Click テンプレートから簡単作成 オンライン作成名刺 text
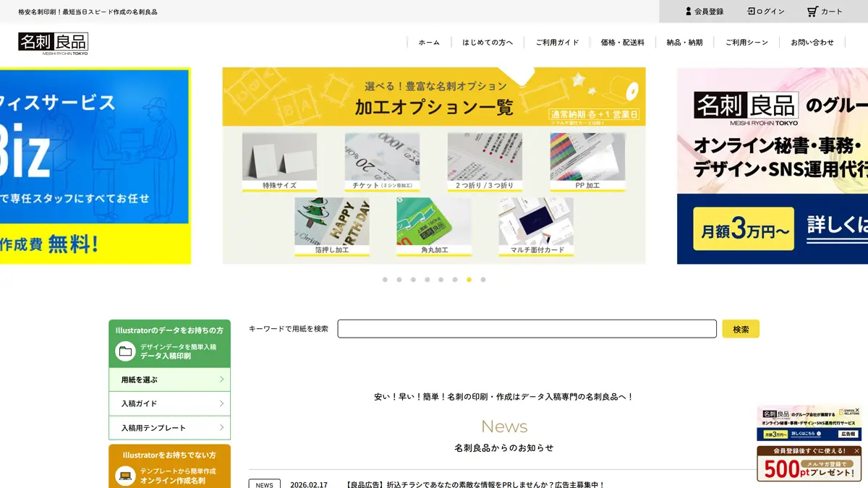This screenshot has width=868, height=488. (178, 476)
